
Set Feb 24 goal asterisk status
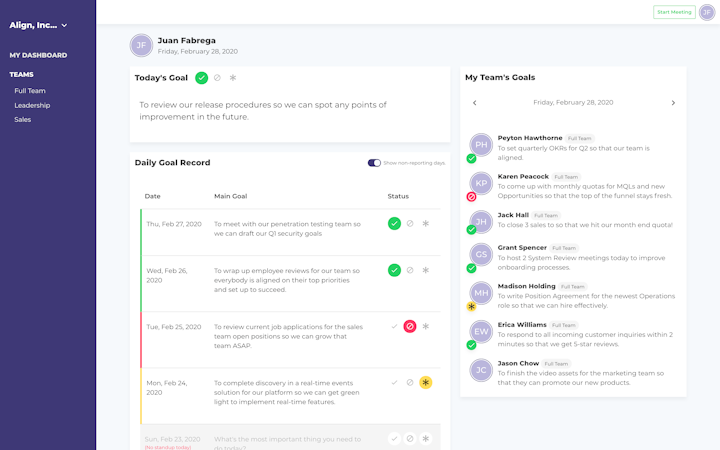tap(426, 382)
